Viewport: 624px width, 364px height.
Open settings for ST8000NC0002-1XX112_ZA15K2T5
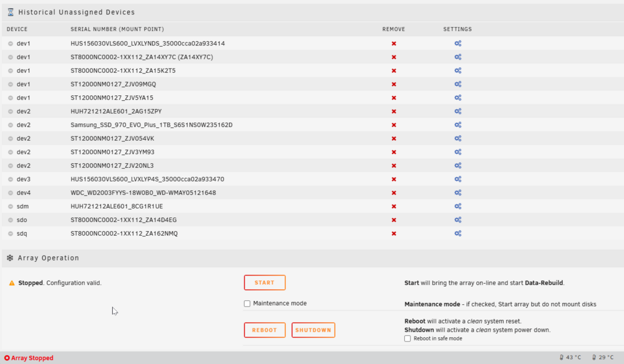point(457,70)
